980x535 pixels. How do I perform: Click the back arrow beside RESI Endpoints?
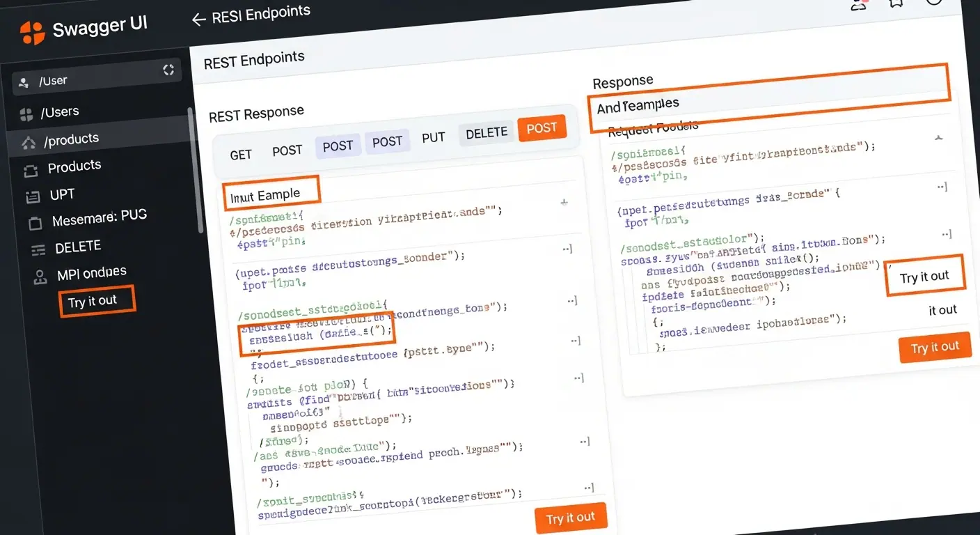[199, 20]
